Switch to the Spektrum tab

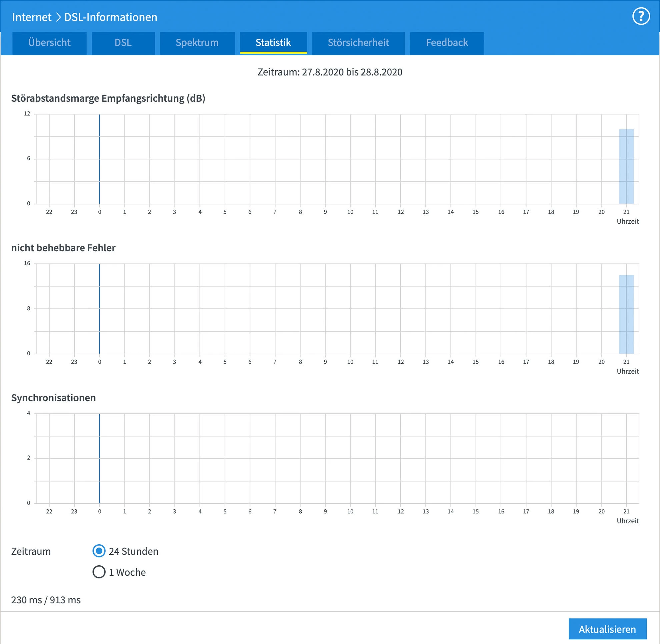pyautogui.click(x=197, y=43)
